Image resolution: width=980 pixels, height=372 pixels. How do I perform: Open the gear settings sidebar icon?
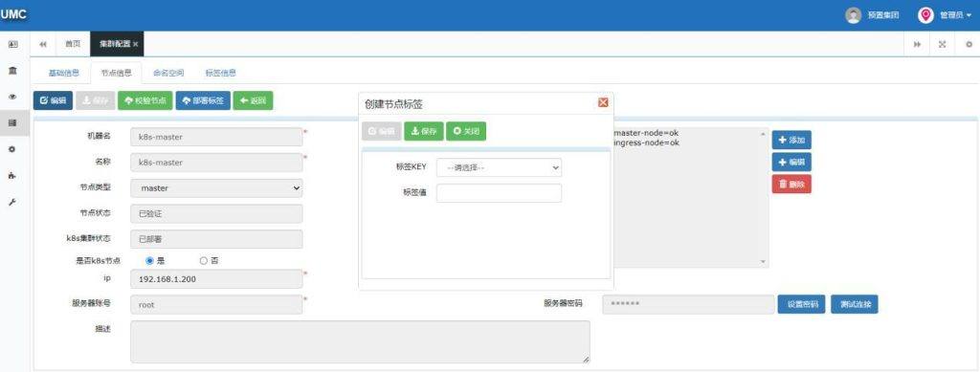pos(12,150)
